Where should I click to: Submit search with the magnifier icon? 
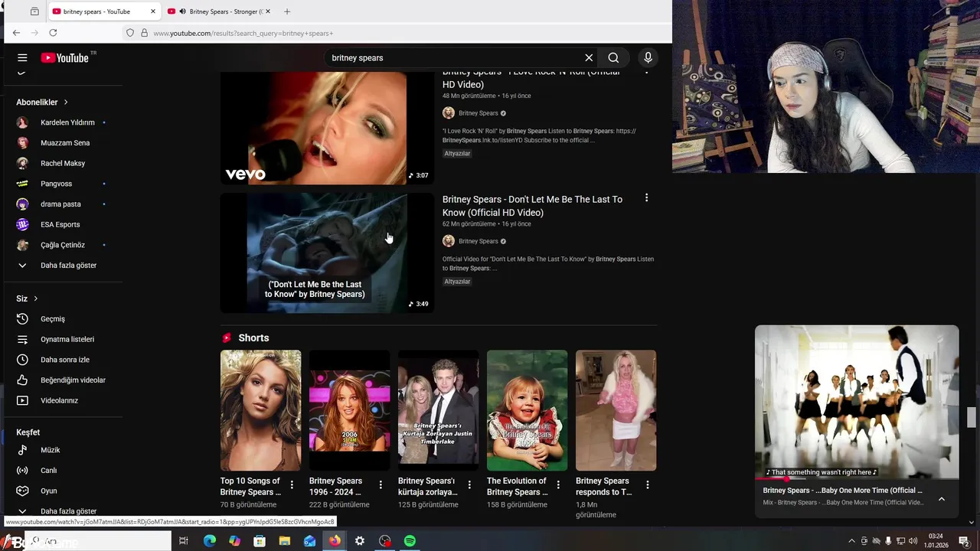(613, 57)
